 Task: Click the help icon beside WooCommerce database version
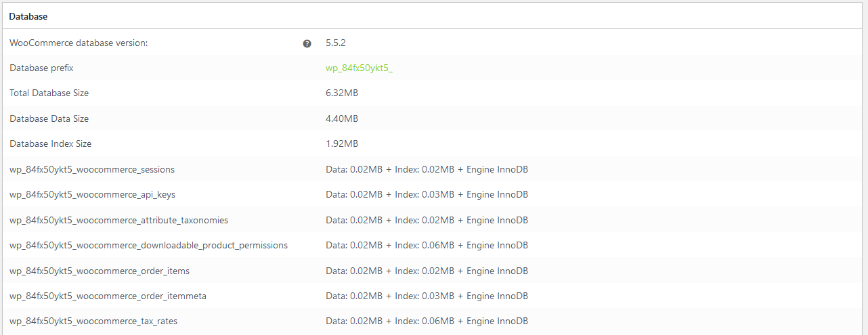coord(307,43)
